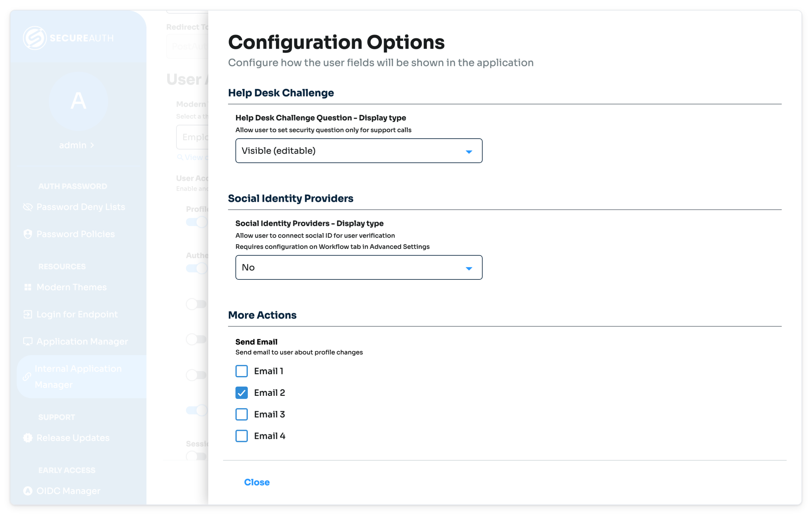Click the More Actions section heading
Image resolution: width=812 pixels, height=515 pixels.
262,315
